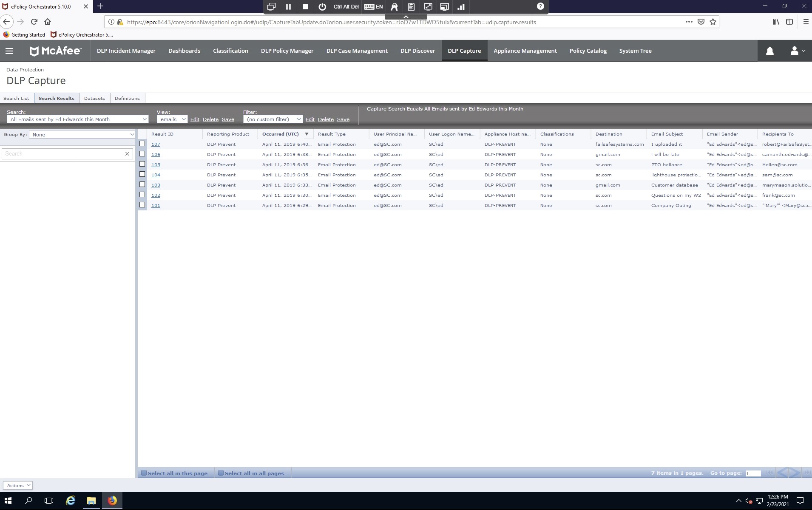Open DLP Incident Manager menu
This screenshot has height=510, width=812.
tap(126, 51)
